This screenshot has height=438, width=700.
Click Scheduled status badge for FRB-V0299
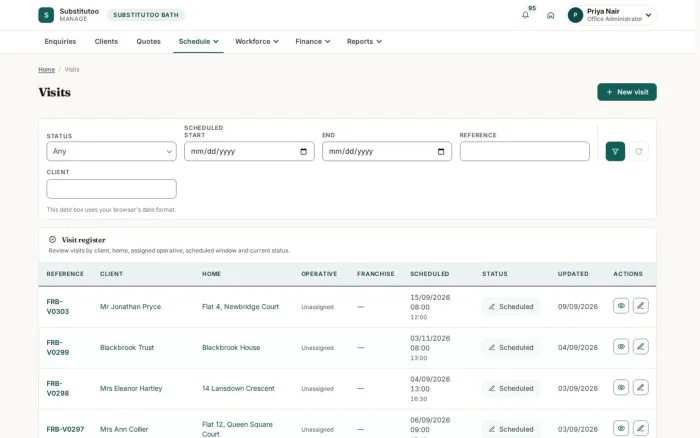[511, 347]
